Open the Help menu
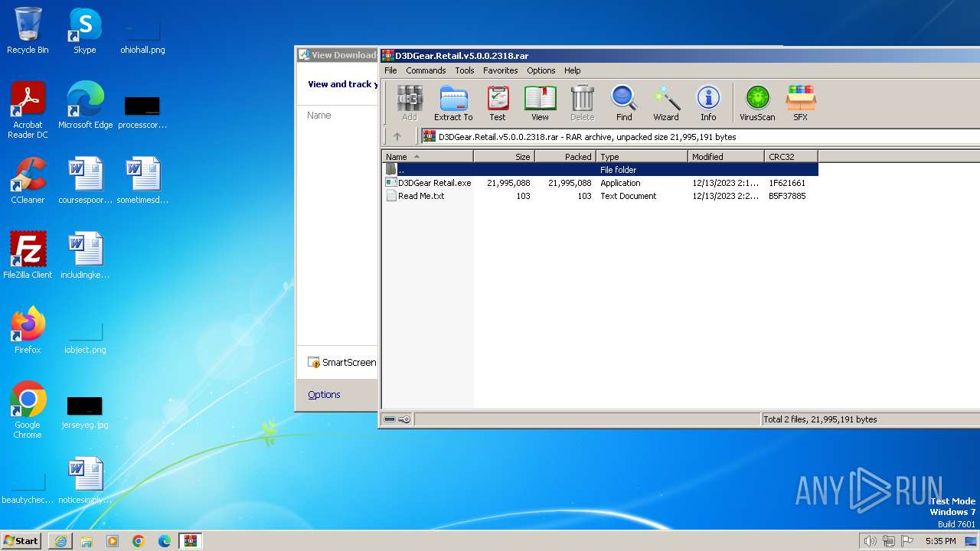980x551 pixels. tap(573, 70)
